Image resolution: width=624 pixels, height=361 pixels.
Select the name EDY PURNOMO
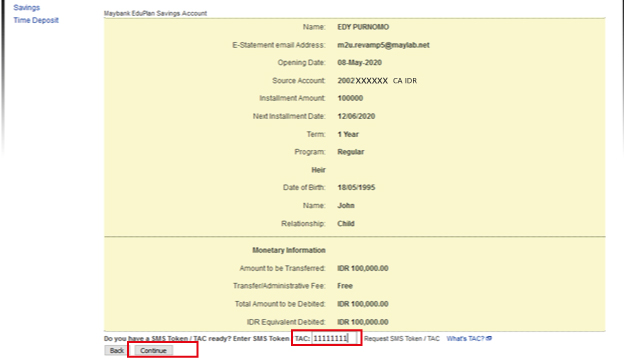pyautogui.click(x=363, y=27)
